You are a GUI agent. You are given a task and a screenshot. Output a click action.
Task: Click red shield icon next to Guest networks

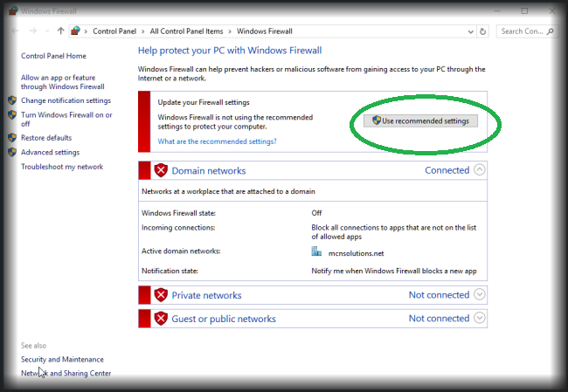tap(161, 319)
